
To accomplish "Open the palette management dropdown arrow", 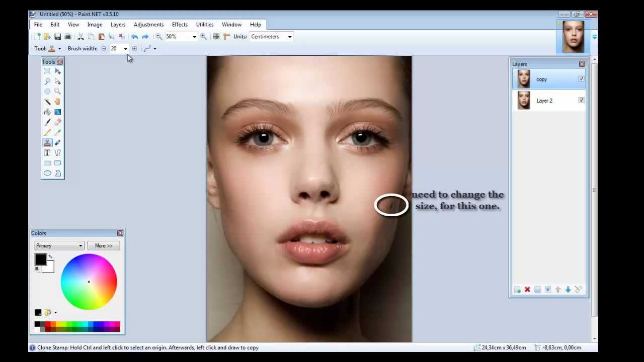I will pyautogui.click(x=55, y=313).
